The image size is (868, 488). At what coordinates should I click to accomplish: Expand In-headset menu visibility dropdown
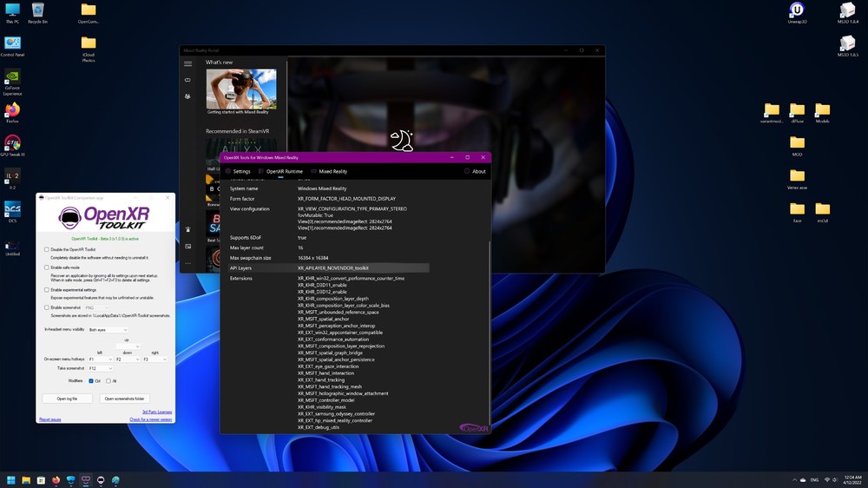click(x=108, y=330)
